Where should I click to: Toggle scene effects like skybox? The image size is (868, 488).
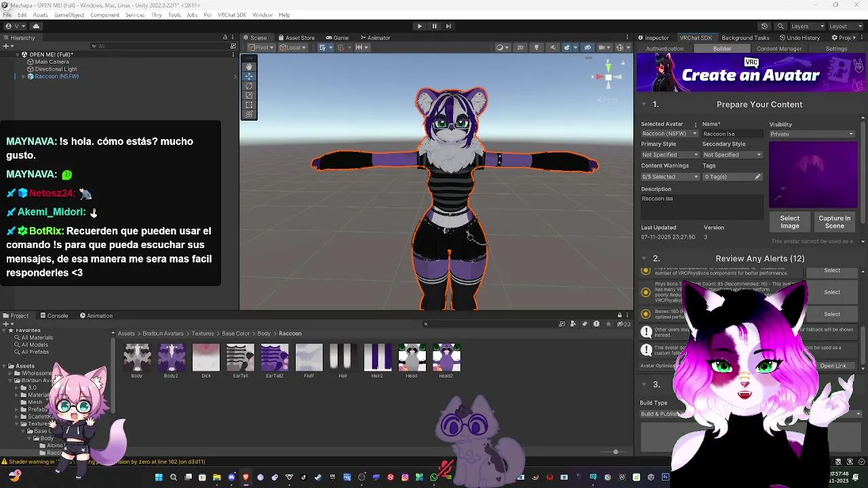pyautogui.click(x=568, y=47)
